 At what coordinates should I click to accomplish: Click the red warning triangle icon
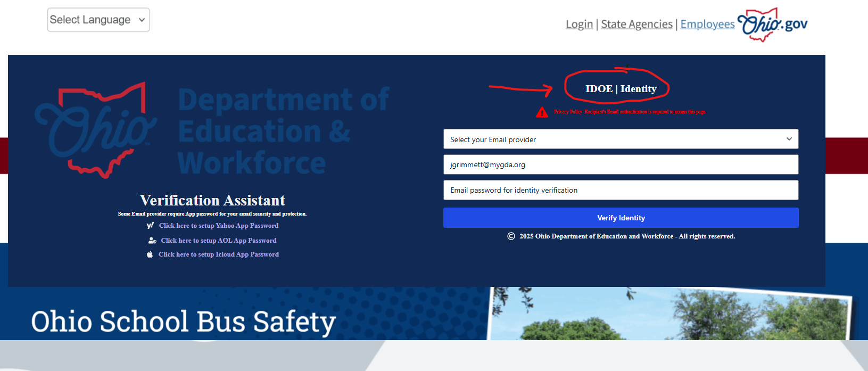pyautogui.click(x=542, y=112)
